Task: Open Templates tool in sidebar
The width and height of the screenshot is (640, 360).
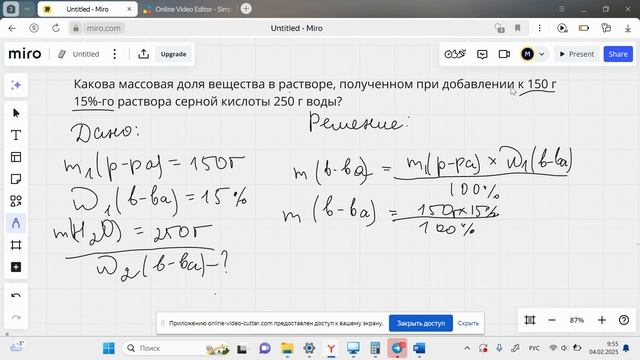Action: click(x=16, y=157)
